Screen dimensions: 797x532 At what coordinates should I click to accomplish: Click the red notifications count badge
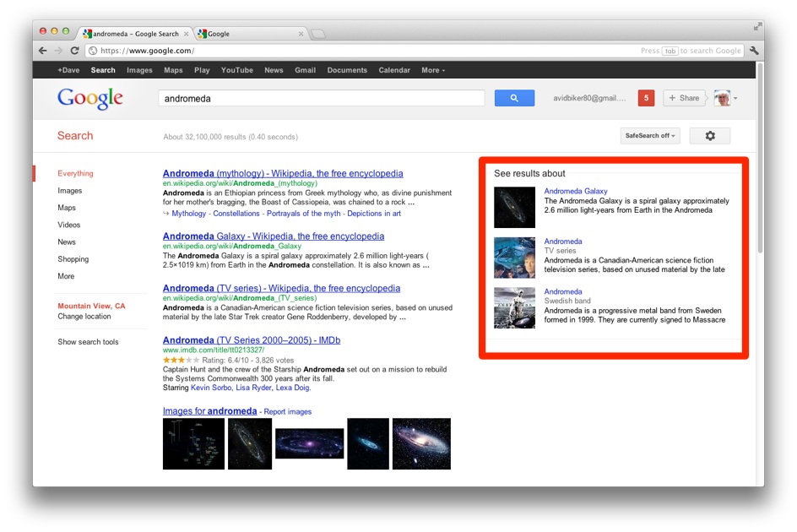click(x=646, y=98)
